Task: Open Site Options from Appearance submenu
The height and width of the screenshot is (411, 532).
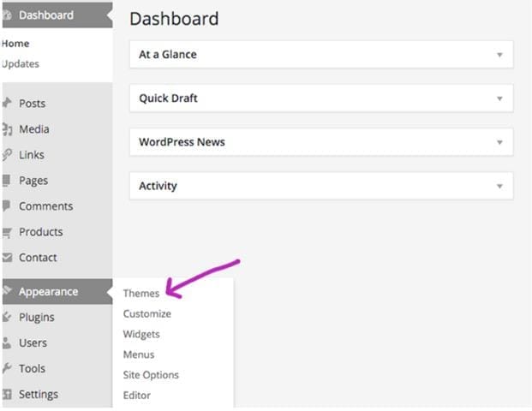Action: [x=151, y=375]
